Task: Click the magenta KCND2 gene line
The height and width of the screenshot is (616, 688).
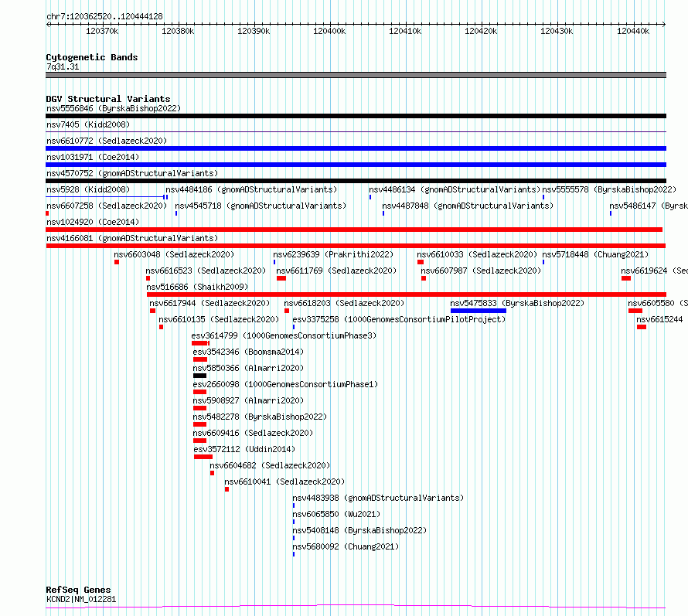Action: (x=356, y=607)
